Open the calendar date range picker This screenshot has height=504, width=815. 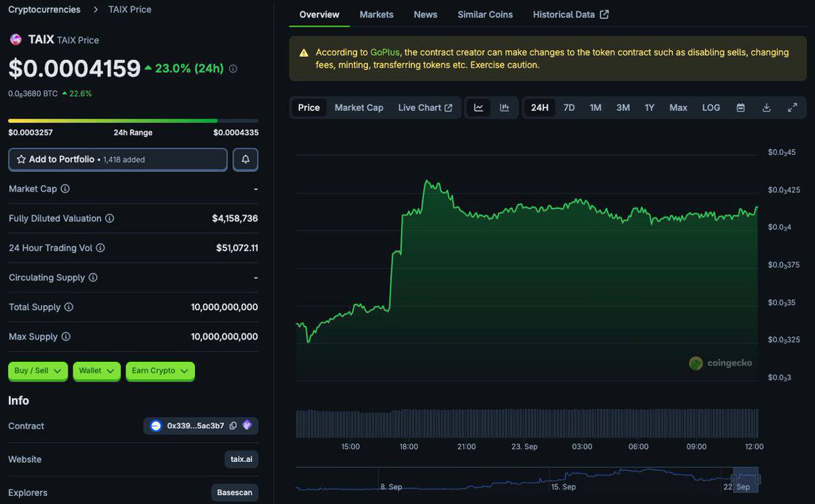click(x=741, y=108)
